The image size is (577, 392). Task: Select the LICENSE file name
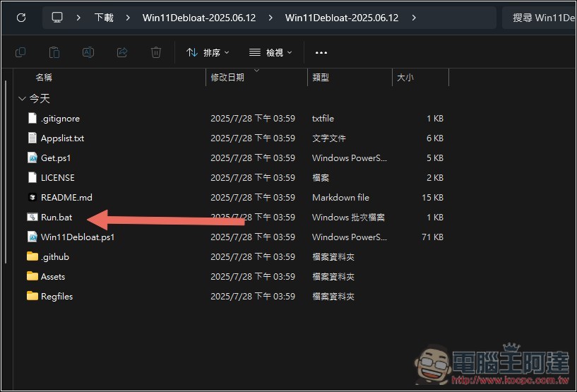[x=58, y=178]
